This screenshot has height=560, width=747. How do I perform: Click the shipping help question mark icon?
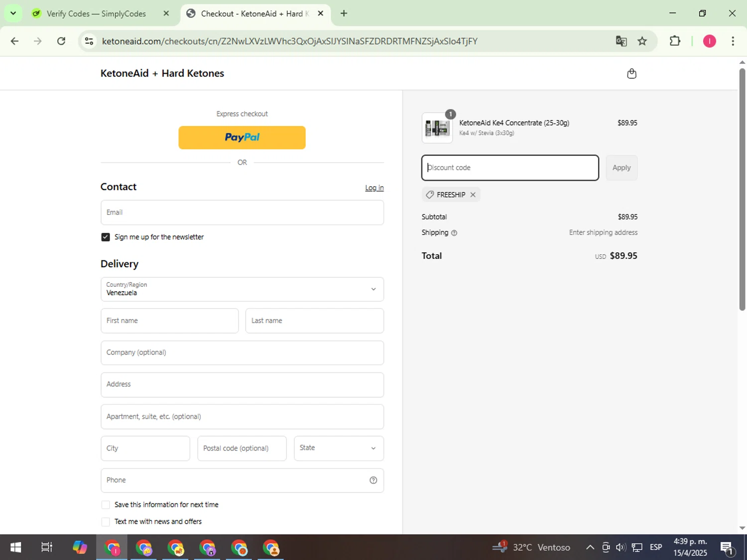(x=454, y=233)
